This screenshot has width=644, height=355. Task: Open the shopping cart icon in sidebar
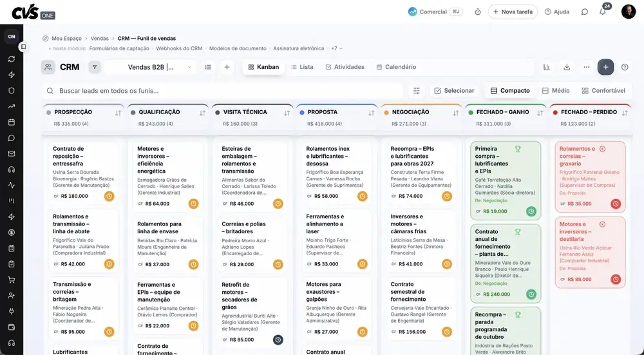click(12, 280)
